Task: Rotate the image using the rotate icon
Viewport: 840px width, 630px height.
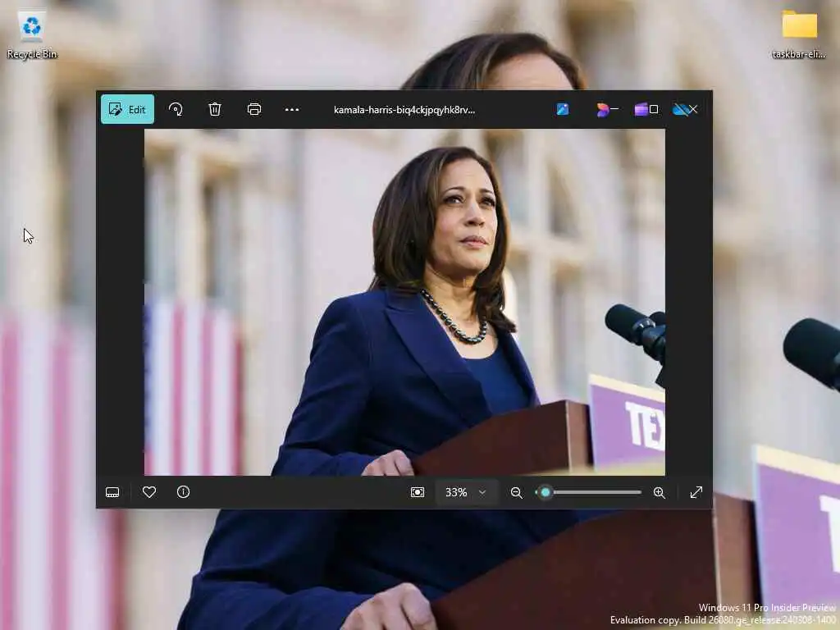Action: [x=176, y=109]
